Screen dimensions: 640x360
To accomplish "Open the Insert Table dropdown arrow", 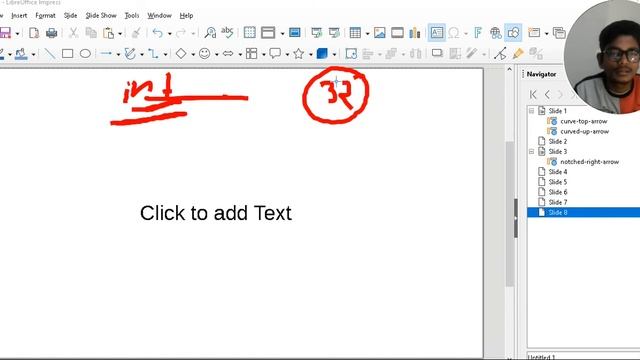I will click(367, 33).
